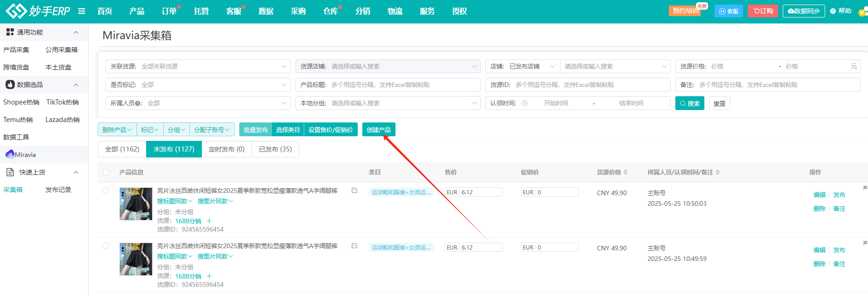The image size is (868, 296).
Task: Open the 首页 top menu
Action: click(x=105, y=11)
